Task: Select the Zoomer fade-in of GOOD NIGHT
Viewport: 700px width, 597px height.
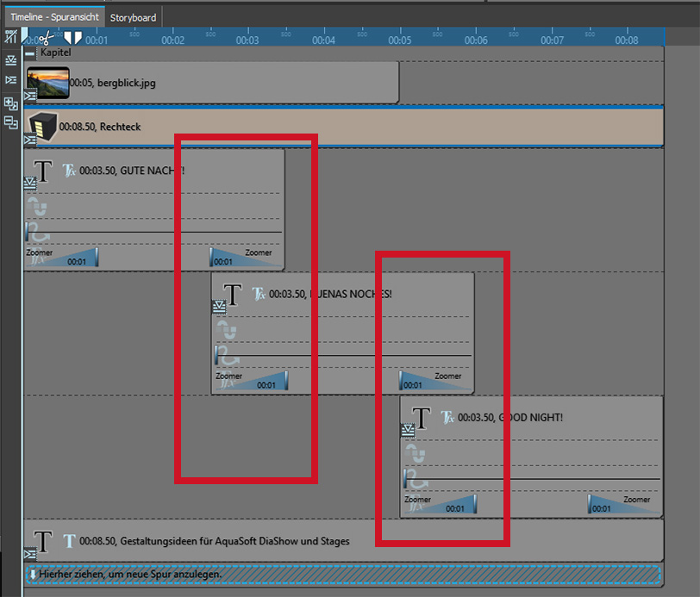Action: (x=441, y=504)
